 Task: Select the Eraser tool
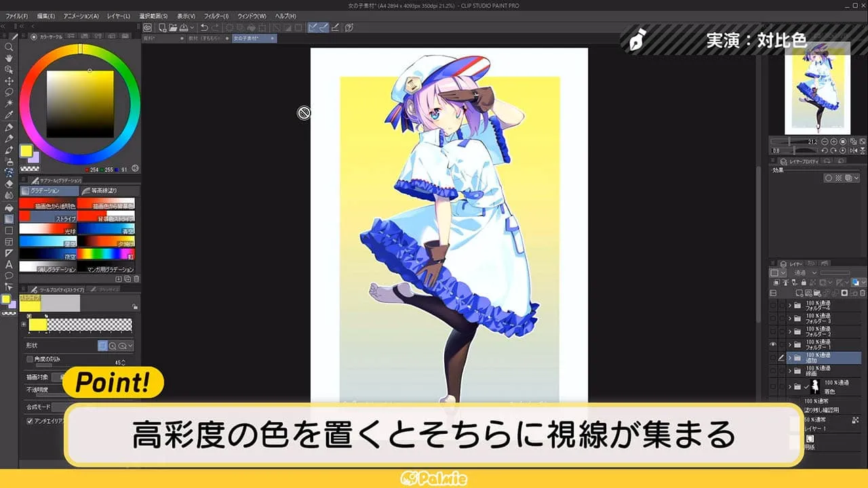coord(9,184)
